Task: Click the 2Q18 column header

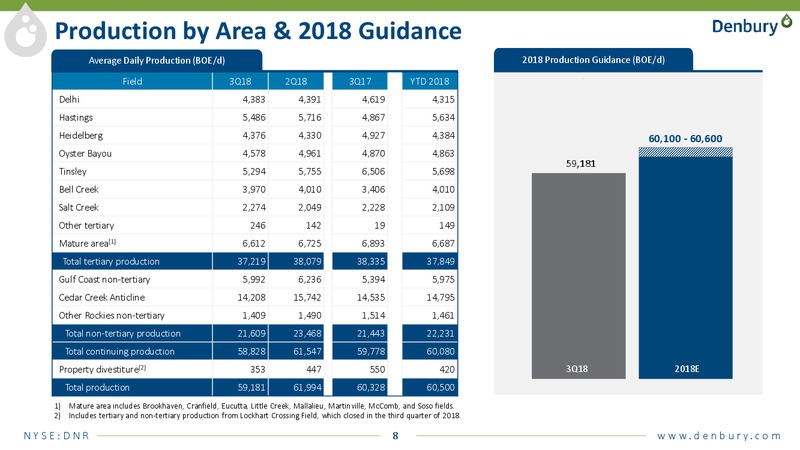Action: [x=296, y=81]
